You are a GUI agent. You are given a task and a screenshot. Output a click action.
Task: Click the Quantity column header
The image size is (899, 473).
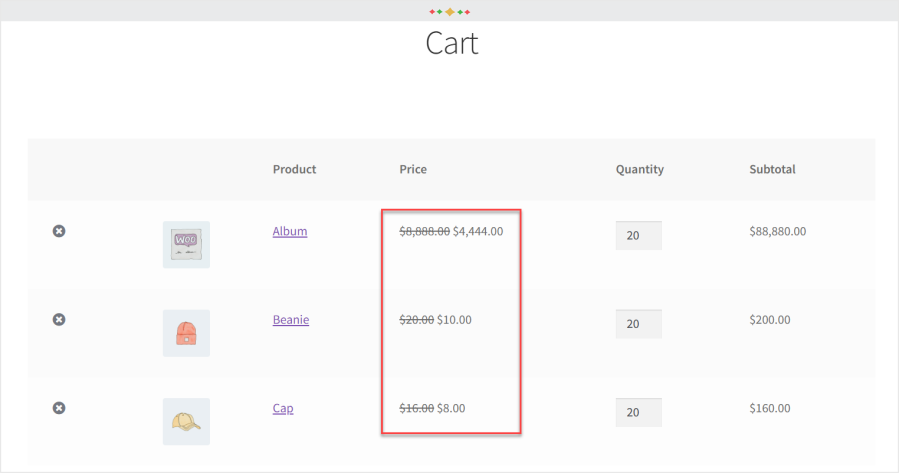[640, 169]
